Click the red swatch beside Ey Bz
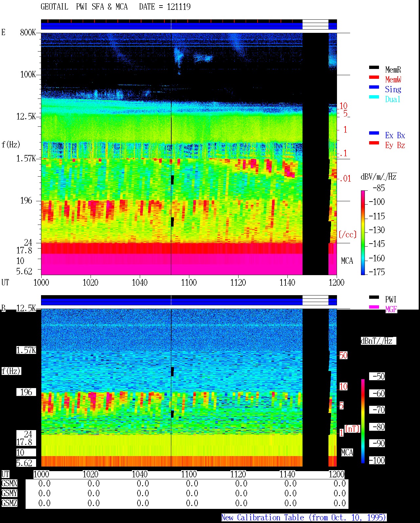 (x=374, y=143)
